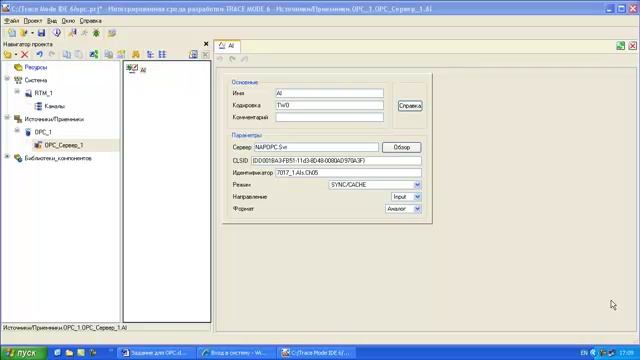Open the dropdown arrow beside open project icon
This screenshot has height=360, width=640.
(32, 33)
